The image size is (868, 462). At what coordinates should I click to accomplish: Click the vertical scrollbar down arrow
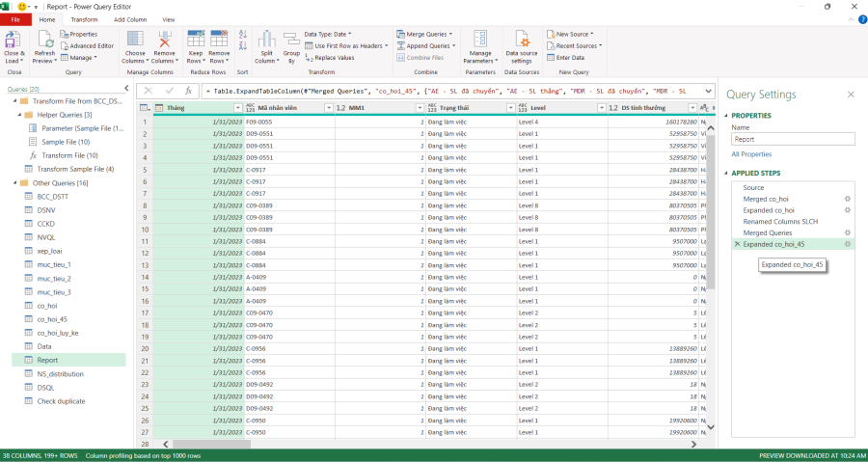[711, 427]
